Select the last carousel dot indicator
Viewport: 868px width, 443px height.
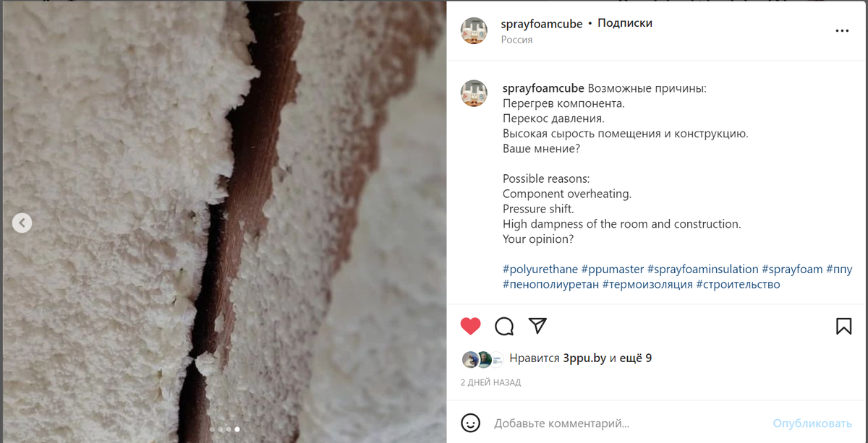pos(237,429)
